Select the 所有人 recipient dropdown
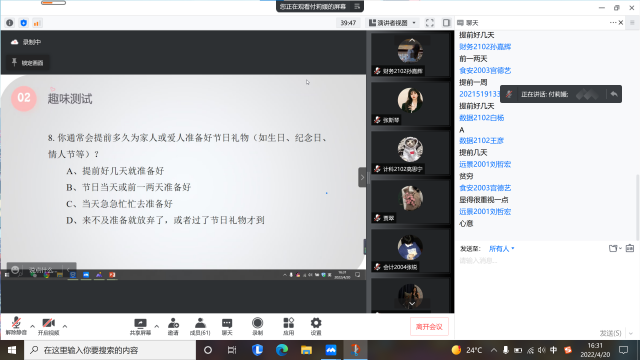 (502, 249)
